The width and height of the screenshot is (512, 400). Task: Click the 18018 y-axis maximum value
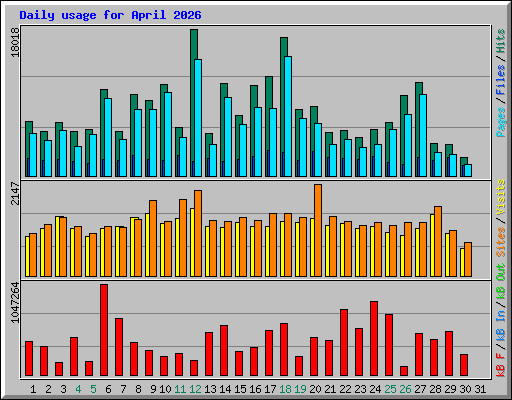15,42
